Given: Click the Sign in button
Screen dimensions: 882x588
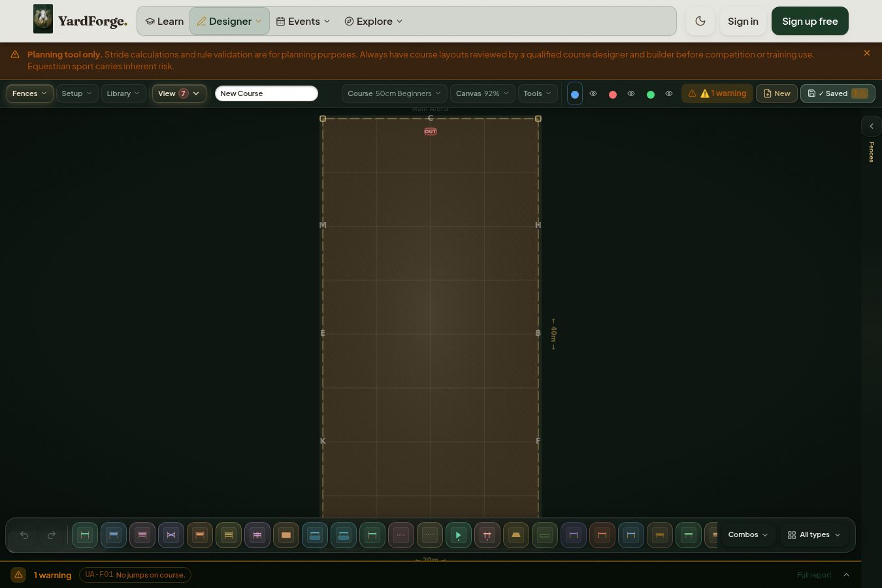Looking at the screenshot, I should point(743,21).
